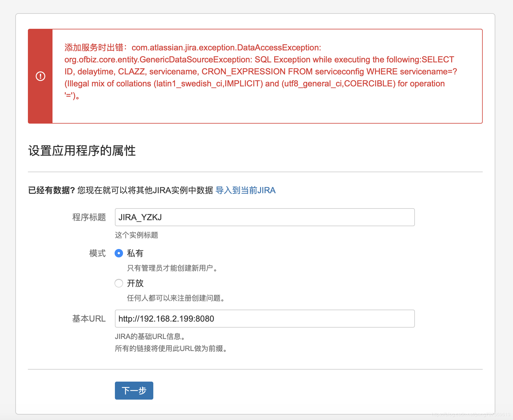513x420 pixels.
Task: Click the 模式 field label
Action: 97,253
